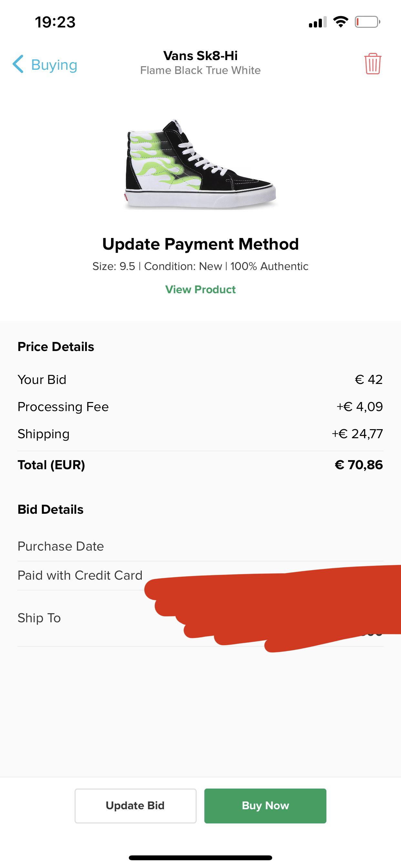
Task: Select the Ship To row
Action: [x=39, y=618]
